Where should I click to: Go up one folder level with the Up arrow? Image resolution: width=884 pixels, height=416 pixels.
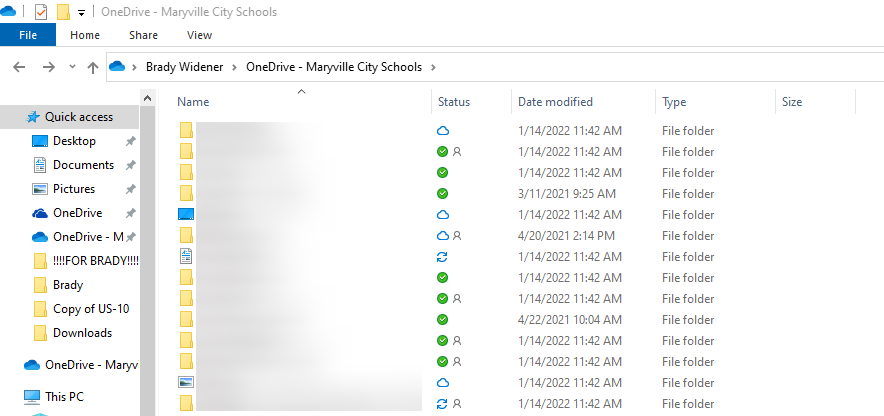(x=92, y=67)
